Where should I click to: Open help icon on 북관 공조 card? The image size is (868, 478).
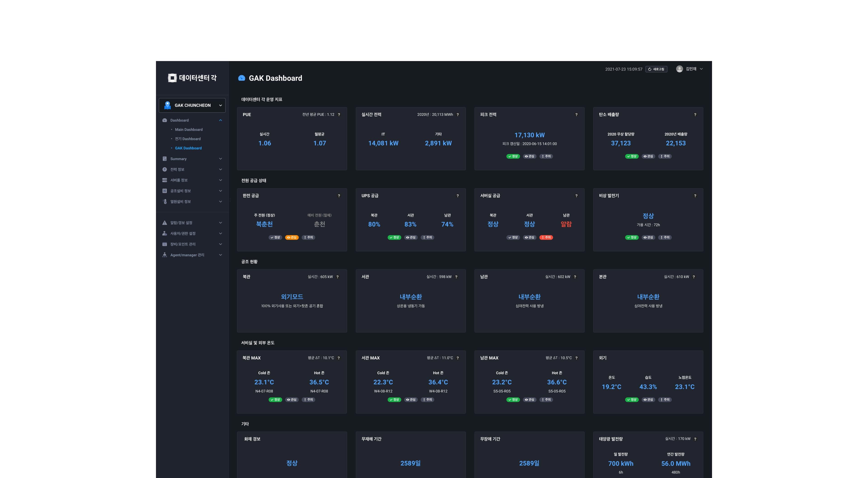click(338, 277)
